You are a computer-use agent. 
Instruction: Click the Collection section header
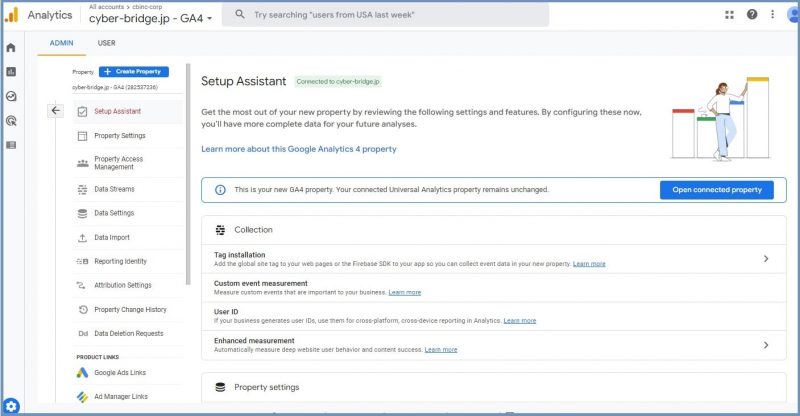493,230
